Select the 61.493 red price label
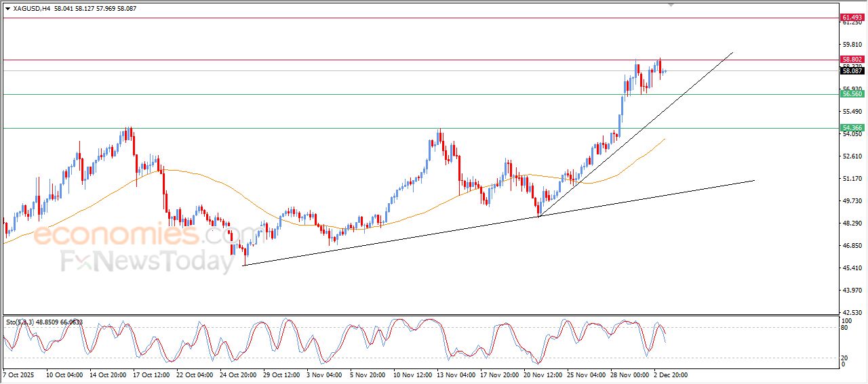Screen dimensions: 868x384 pos(851,17)
